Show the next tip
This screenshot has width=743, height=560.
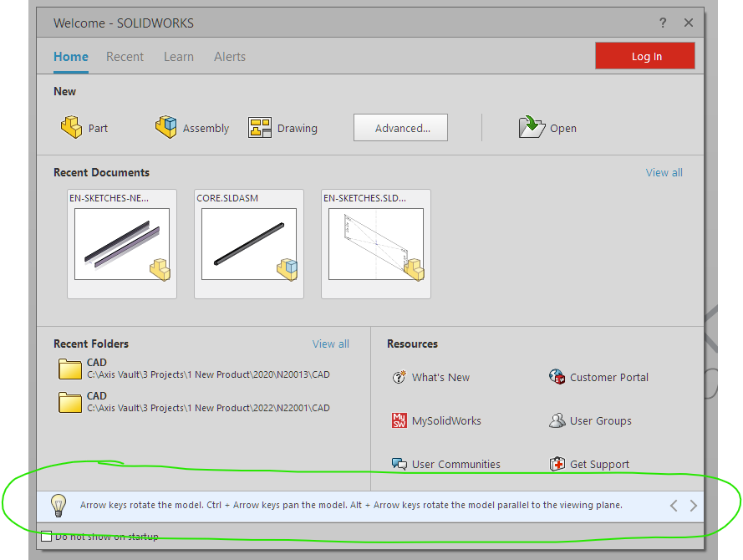tap(693, 506)
